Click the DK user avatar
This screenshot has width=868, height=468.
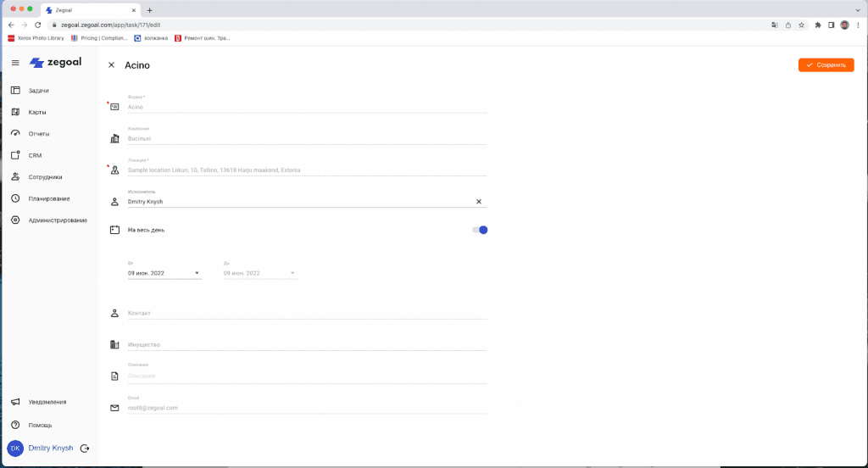click(15, 448)
